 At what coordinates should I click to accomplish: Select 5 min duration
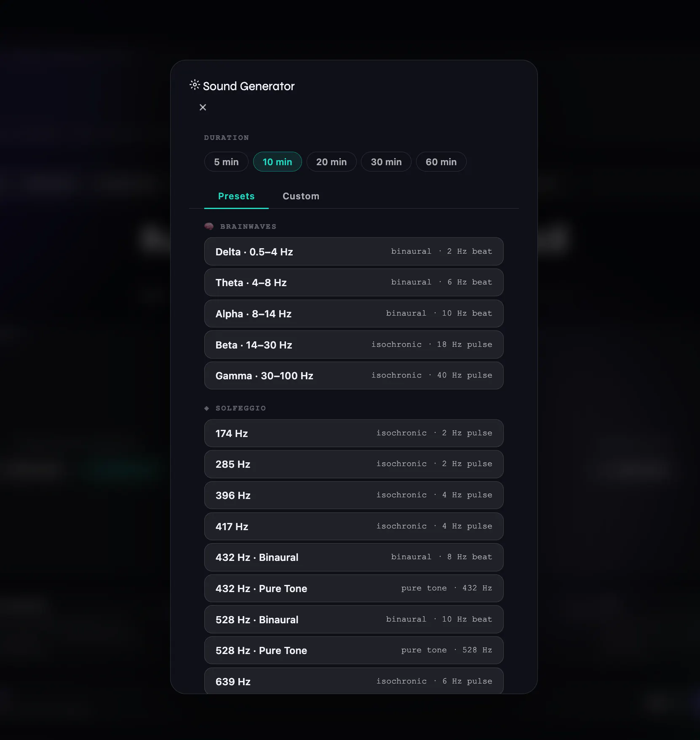coord(226,162)
